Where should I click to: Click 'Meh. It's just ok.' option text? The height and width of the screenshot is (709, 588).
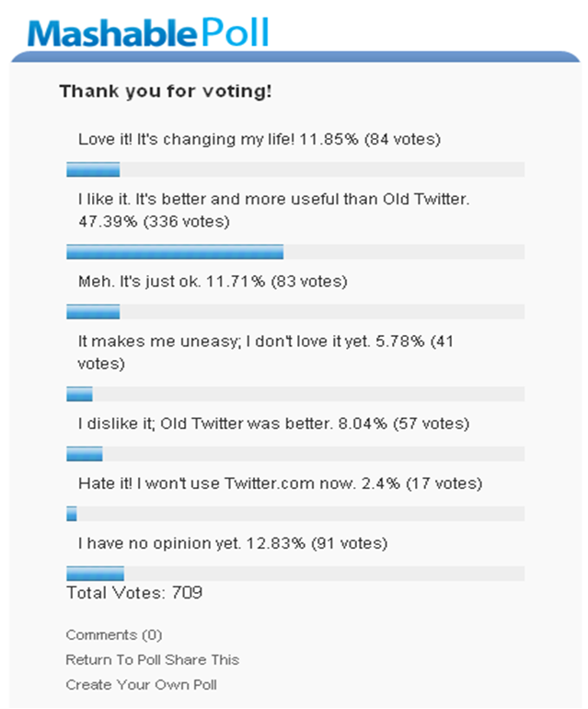(139, 281)
